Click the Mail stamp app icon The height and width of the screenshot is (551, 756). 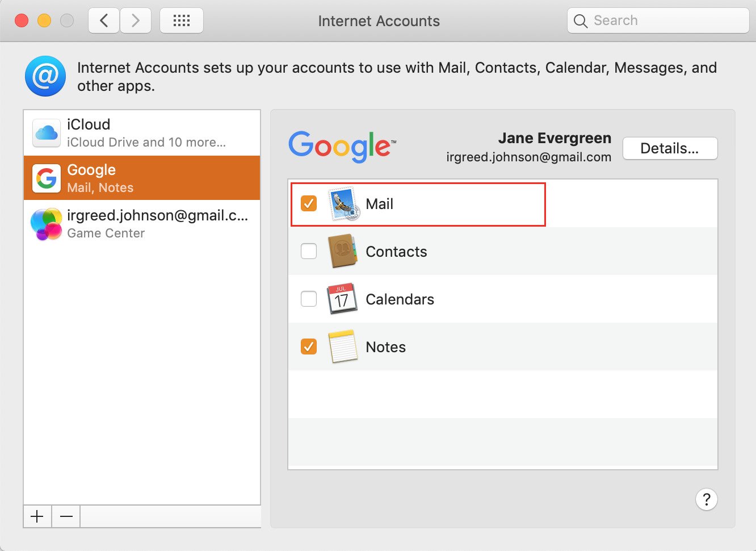(343, 203)
